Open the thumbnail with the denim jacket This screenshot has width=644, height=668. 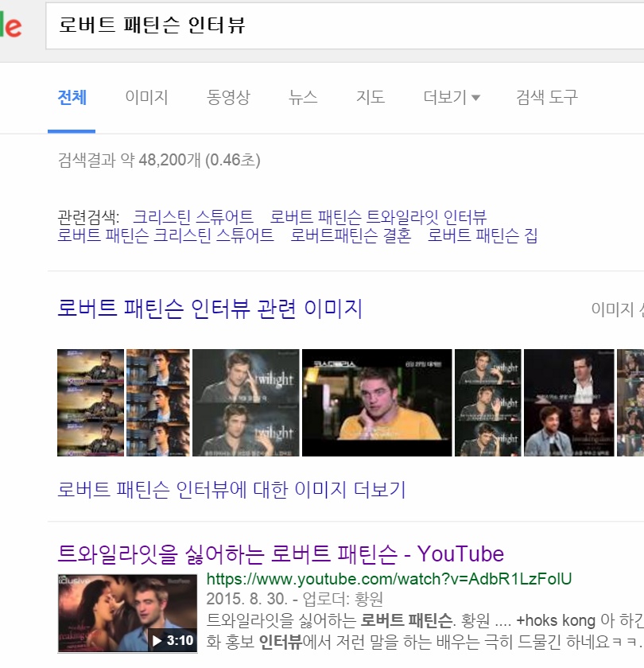tap(569, 402)
